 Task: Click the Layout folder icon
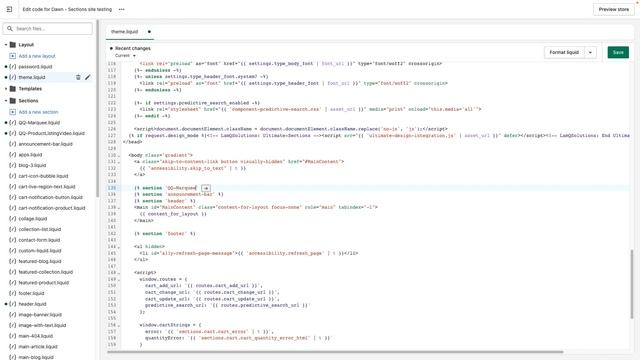(13, 44)
